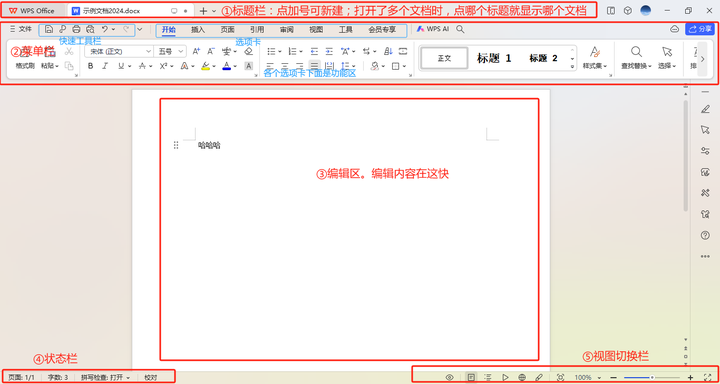
Task: Switch to Outline view
Action: (x=488, y=377)
